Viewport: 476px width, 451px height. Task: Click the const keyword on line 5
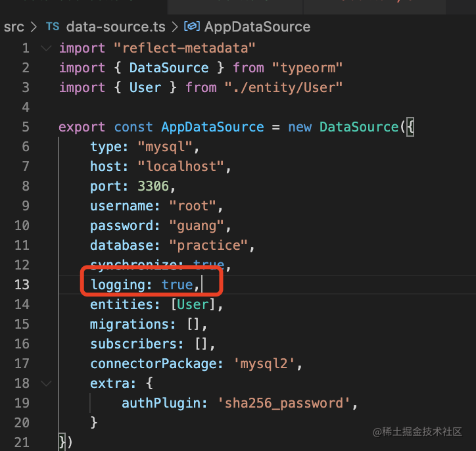click(133, 127)
